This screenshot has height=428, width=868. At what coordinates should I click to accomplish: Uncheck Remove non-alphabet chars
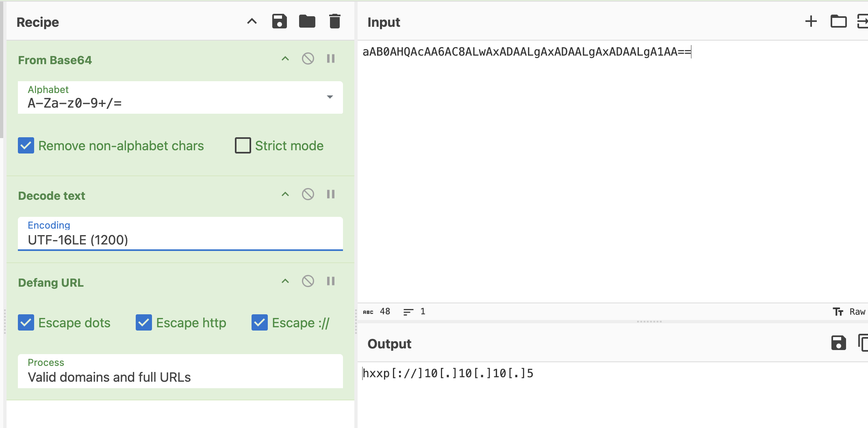(26, 145)
